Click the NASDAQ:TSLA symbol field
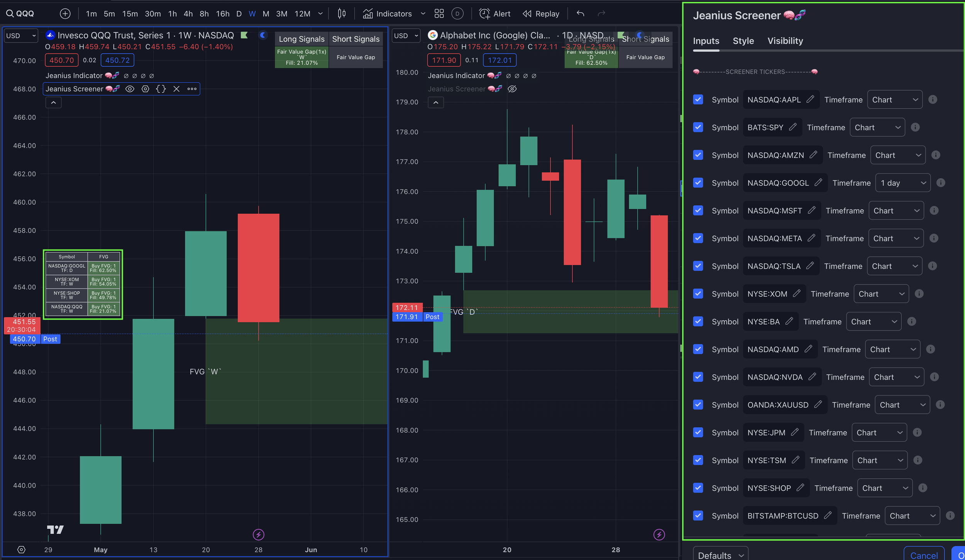This screenshot has width=965, height=560. coord(781,266)
